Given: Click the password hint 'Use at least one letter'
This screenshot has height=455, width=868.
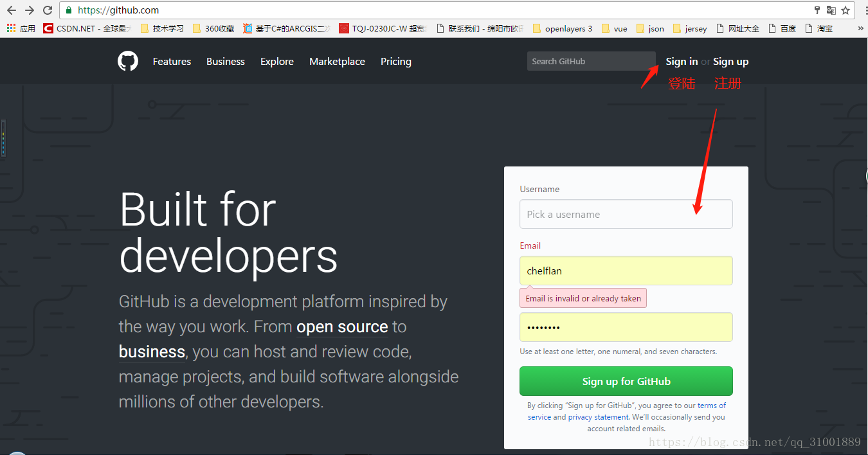Looking at the screenshot, I should coord(619,352).
